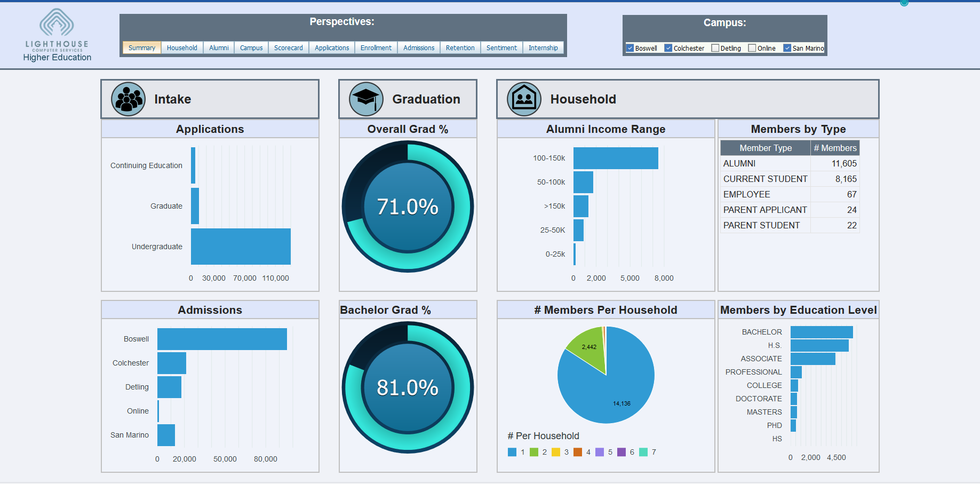Click the Bachelor Grad 81.0% gauge
Viewport: 980px width, 484px height.
tap(408, 387)
